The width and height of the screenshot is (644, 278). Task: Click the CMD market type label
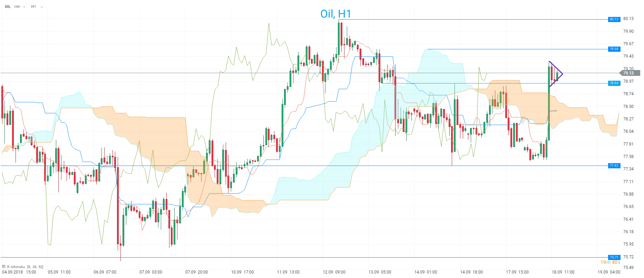[17, 7]
